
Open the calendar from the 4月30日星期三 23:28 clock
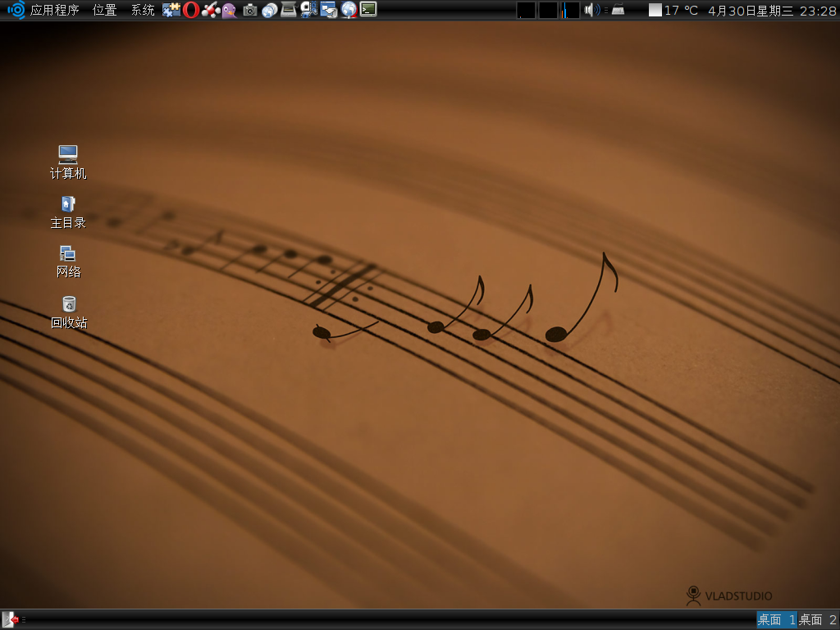[x=772, y=10]
